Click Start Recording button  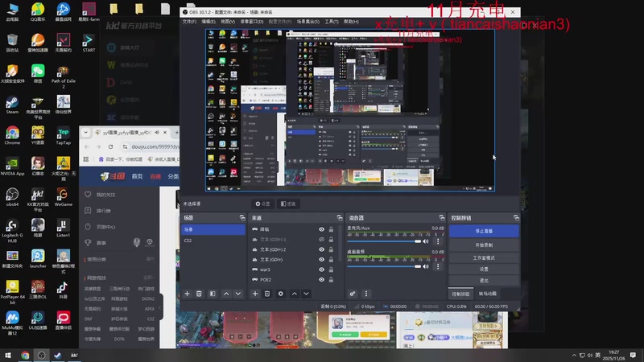[484, 245]
